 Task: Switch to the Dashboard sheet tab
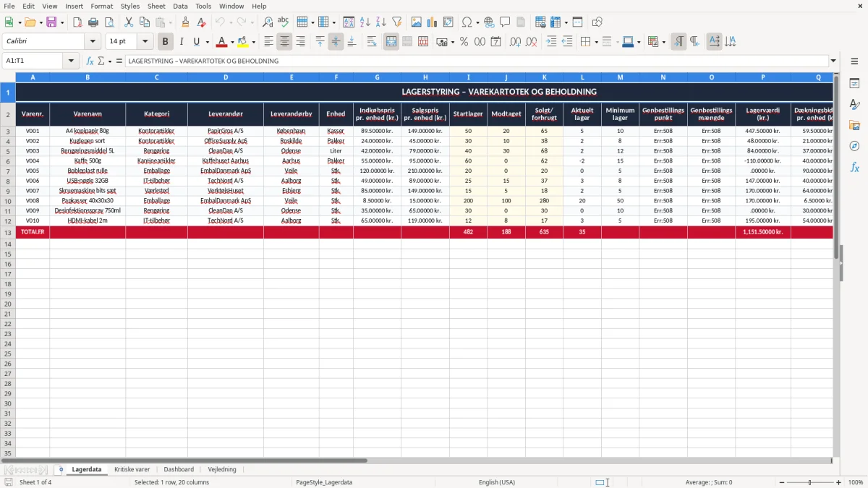(179, 469)
